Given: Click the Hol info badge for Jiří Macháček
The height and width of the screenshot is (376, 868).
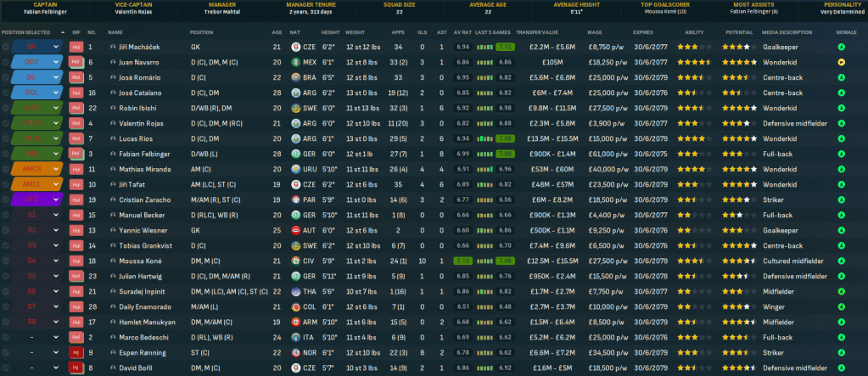Looking at the screenshot, I should 76,47.
